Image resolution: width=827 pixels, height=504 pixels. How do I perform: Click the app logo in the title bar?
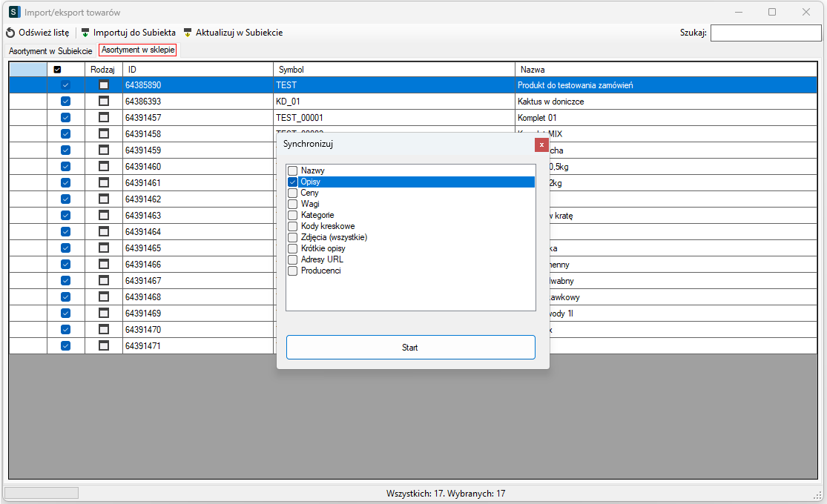tap(14, 13)
